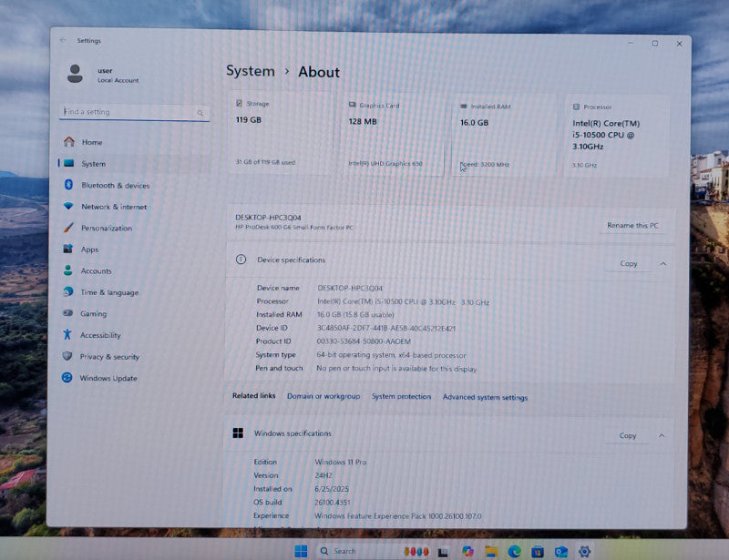Collapse the Windows specifications section

(662, 436)
